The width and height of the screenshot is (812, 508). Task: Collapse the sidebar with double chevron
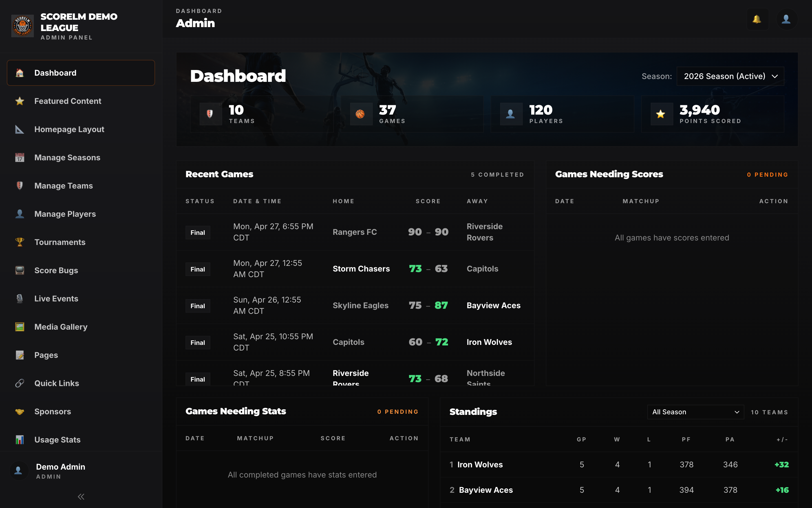pos(81,497)
